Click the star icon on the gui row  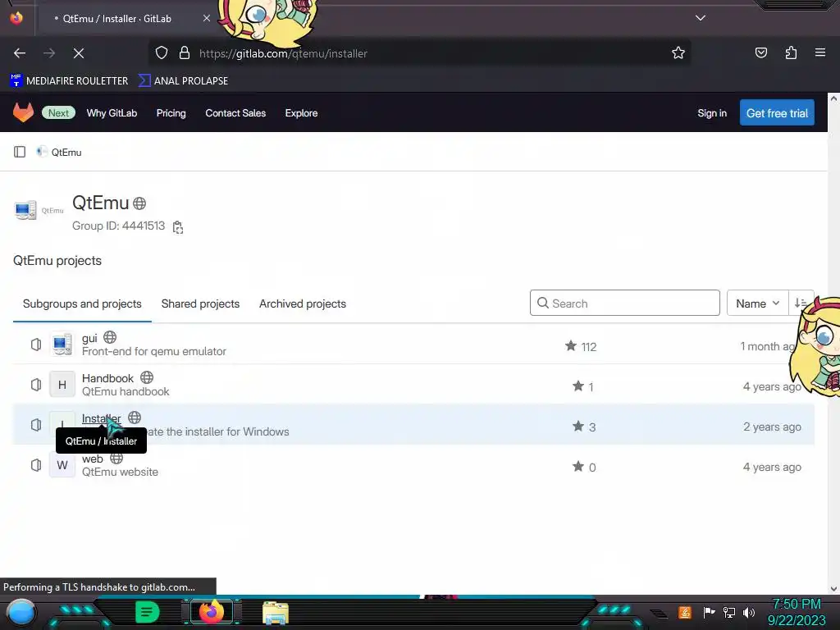pos(571,346)
